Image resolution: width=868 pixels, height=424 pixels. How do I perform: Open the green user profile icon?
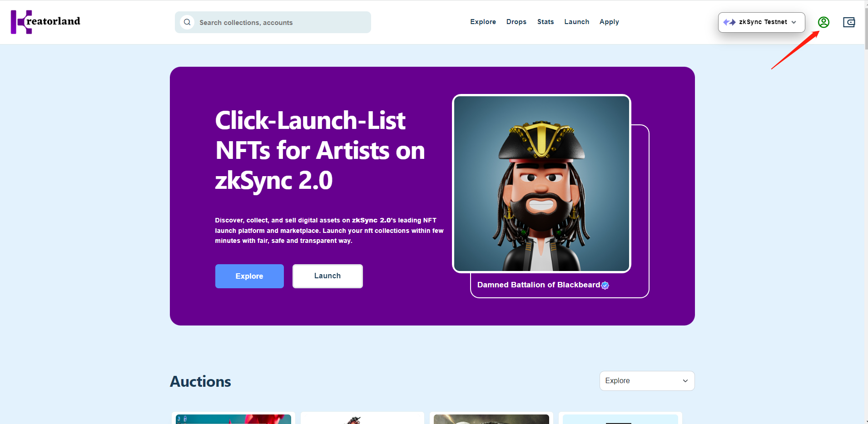(823, 22)
